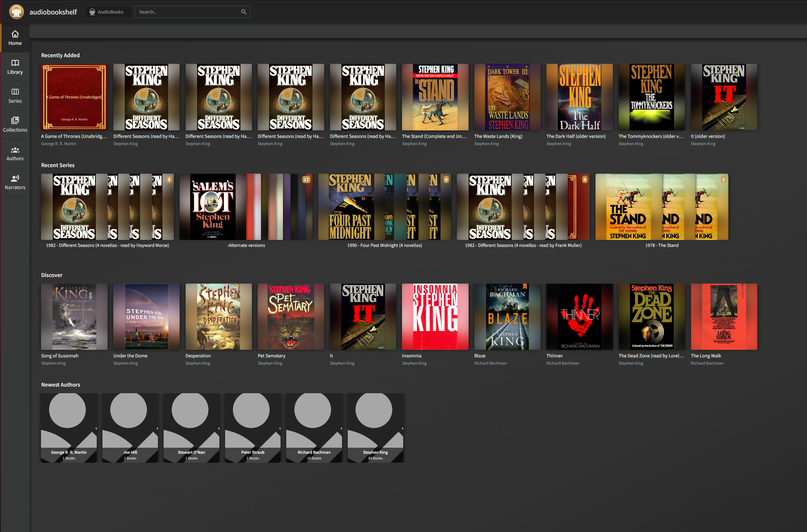Open Series from the sidebar
Image resolution: width=807 pixels, height=532 pixels.
15,96
